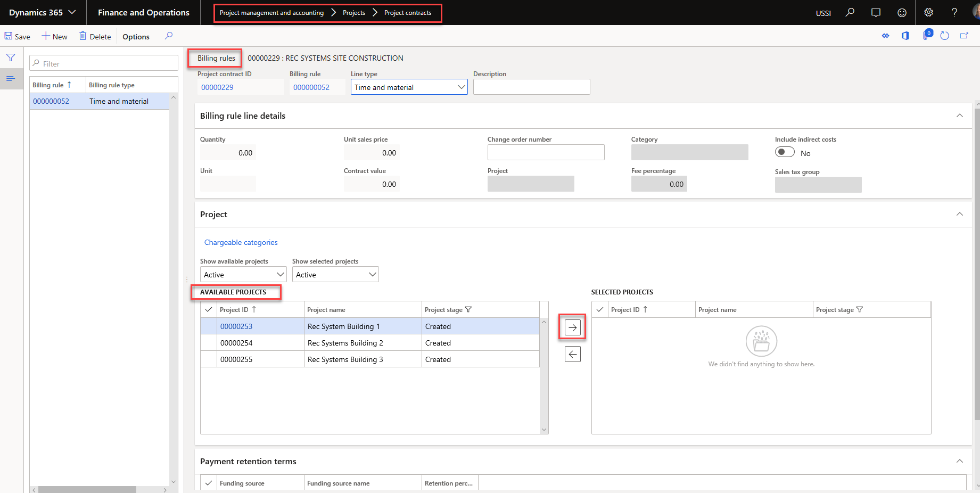The height and width of the screenshot is (493, 980).
Task: Open the Options menu
Action: 136,37
